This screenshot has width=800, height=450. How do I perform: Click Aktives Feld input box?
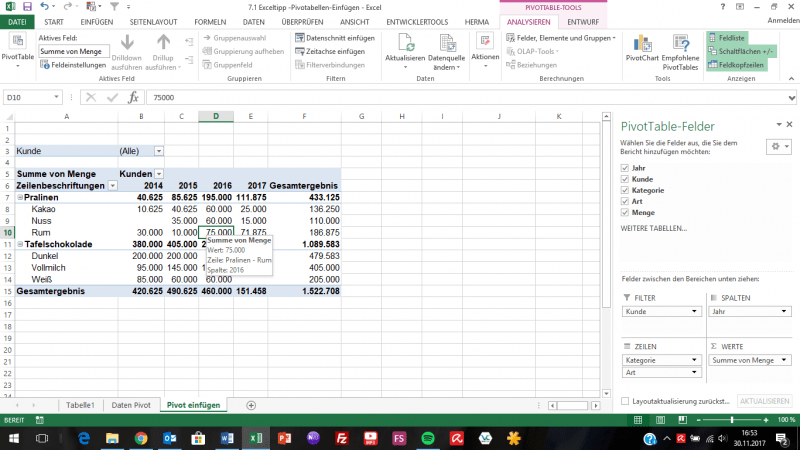[x=73, y=51]
